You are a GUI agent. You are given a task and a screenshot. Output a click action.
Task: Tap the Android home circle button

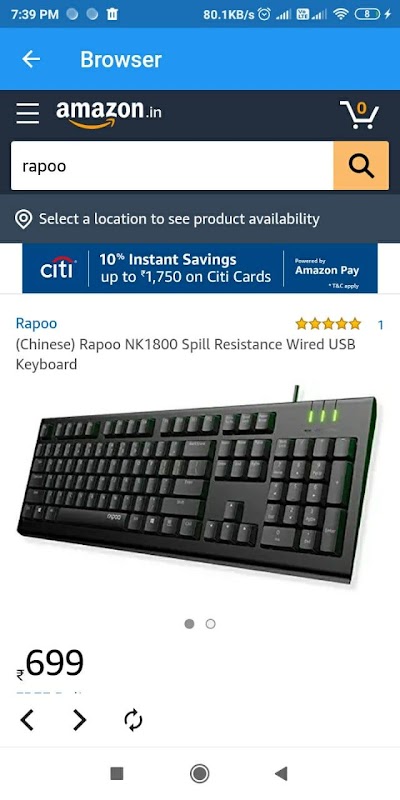click(199, 773)
